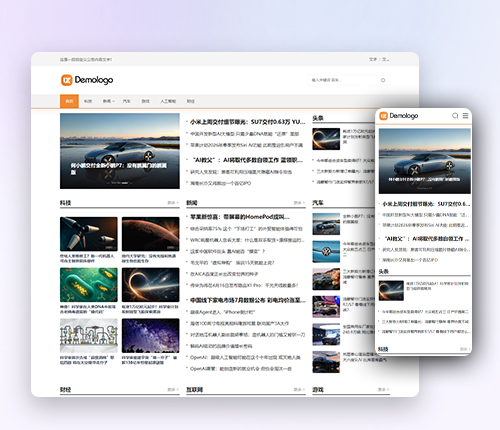Select the orange 首页 home tab
Viewport: 500px width, 430px height.
point(69,101)
